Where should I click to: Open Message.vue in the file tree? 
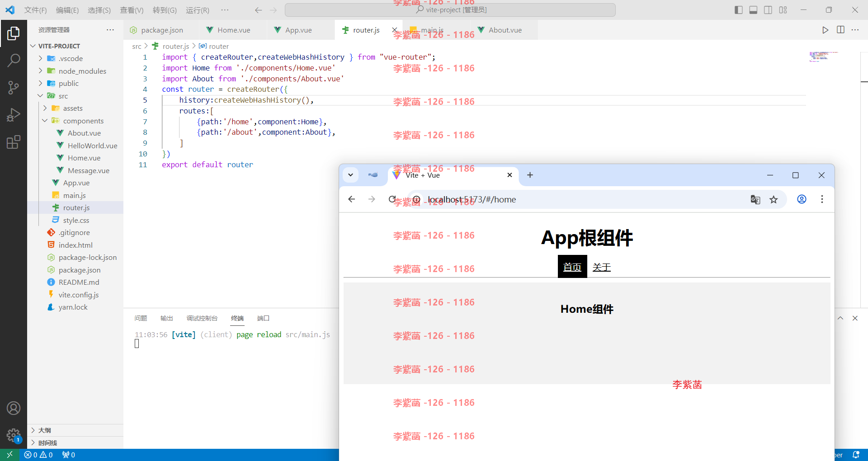89,170
